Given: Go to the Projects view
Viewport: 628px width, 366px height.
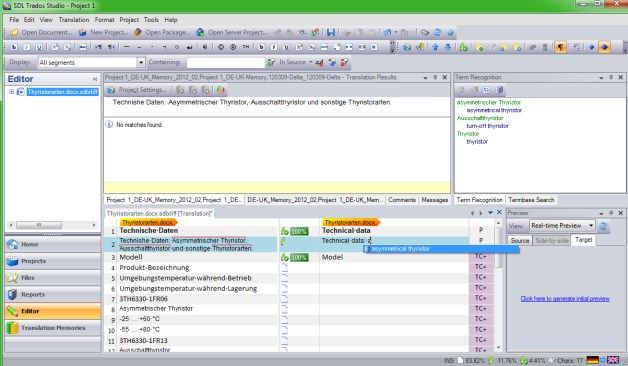Looking at the screenshot, I should coord(52,261).
